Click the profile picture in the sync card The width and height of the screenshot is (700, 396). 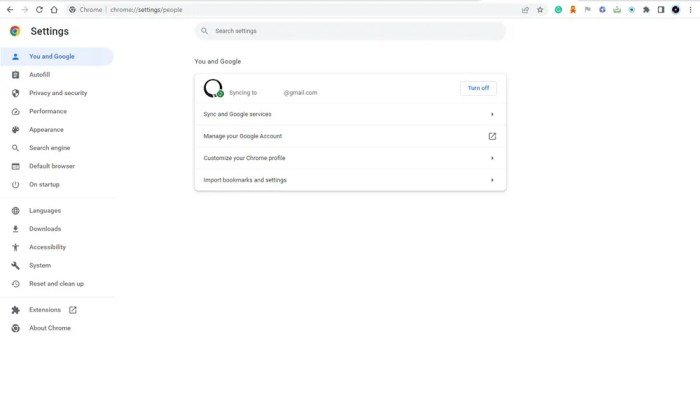(x=213, y=88)
